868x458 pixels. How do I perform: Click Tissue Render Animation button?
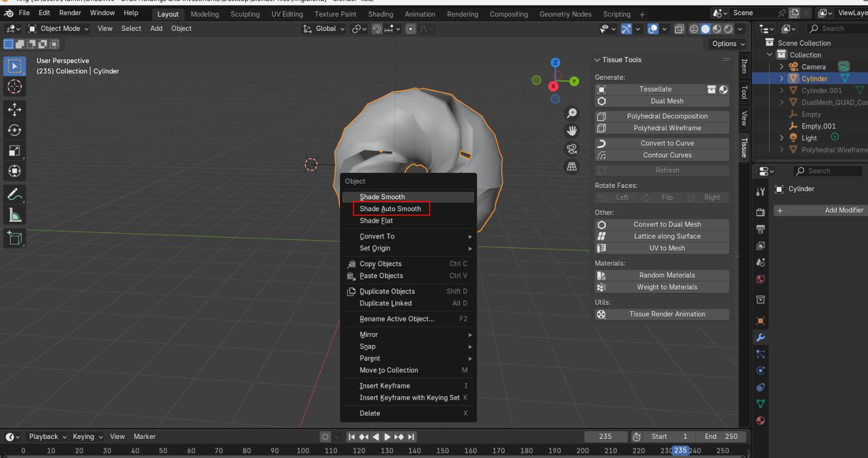[x=662, y=314]
